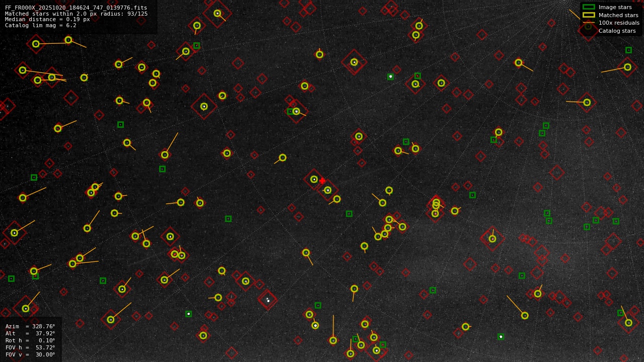Click the 'FOV h = 53.72°' readout
Viewport: 644px width, 362px height.
pos(30,347)
